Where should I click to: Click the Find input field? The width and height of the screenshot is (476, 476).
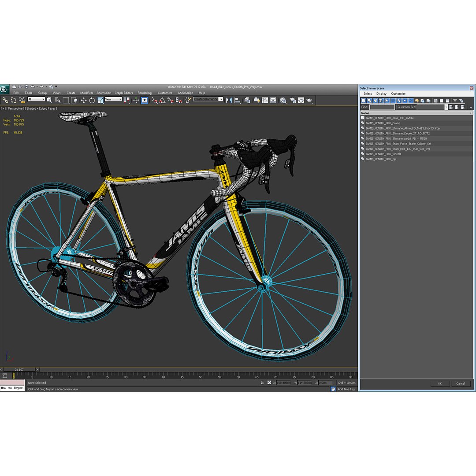(382, 107)
